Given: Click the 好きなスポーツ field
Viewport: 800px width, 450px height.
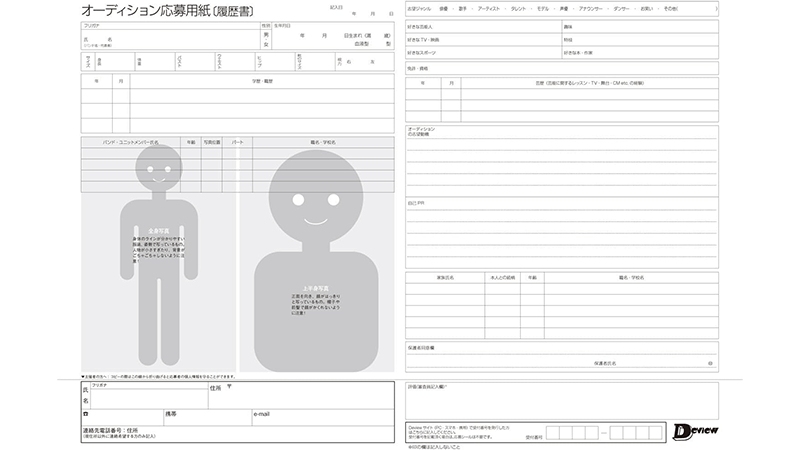Looking at the screenshot, I should pyautogui.click(x=480, y=52).
